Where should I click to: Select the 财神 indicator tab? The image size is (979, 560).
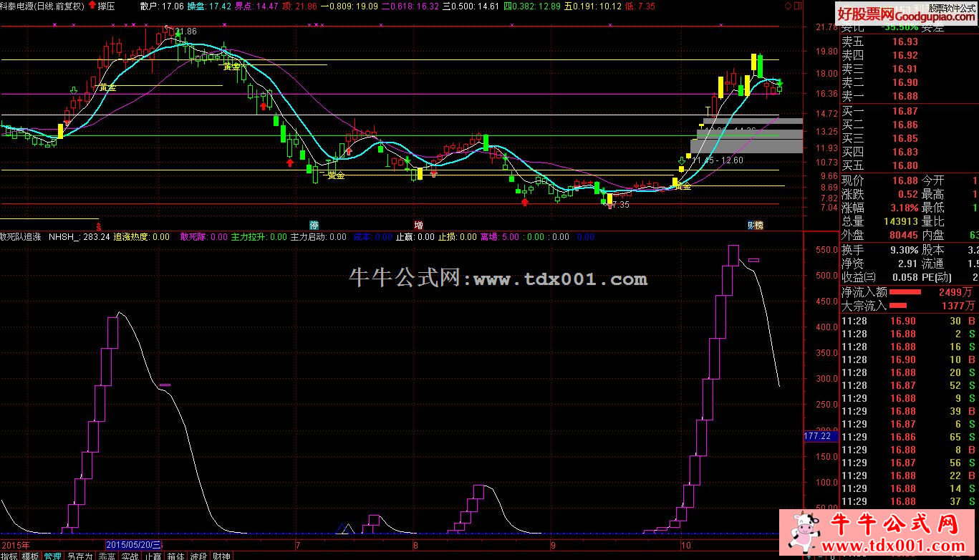point(222,556)
